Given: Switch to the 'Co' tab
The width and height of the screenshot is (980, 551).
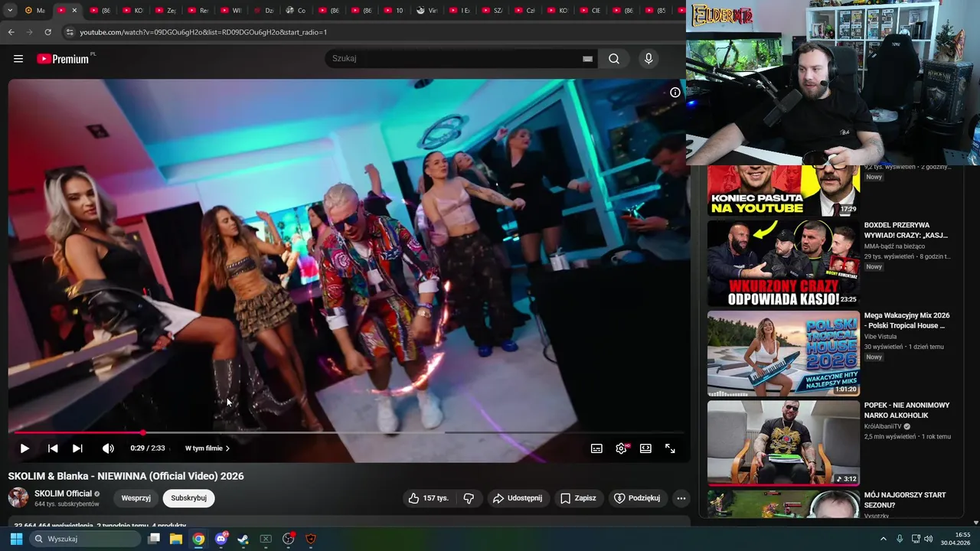Looking at the screenshot, I should tap(296, 11).
